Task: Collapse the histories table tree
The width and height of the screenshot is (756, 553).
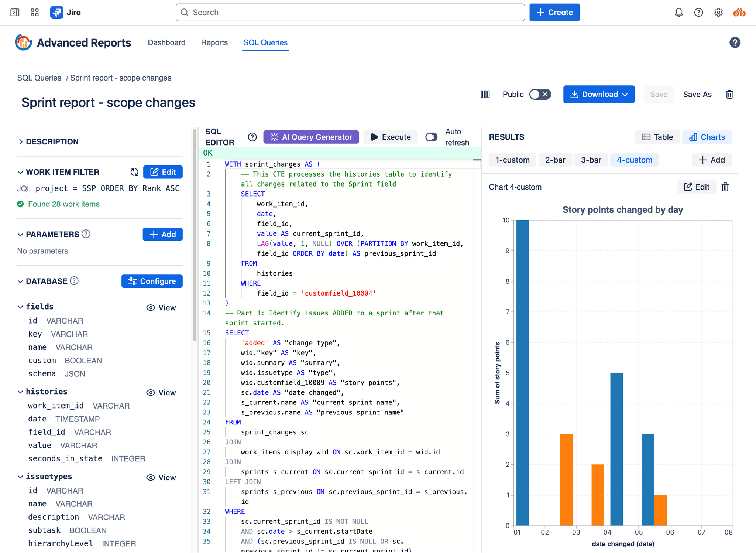Action: click(x=20, y=392)
